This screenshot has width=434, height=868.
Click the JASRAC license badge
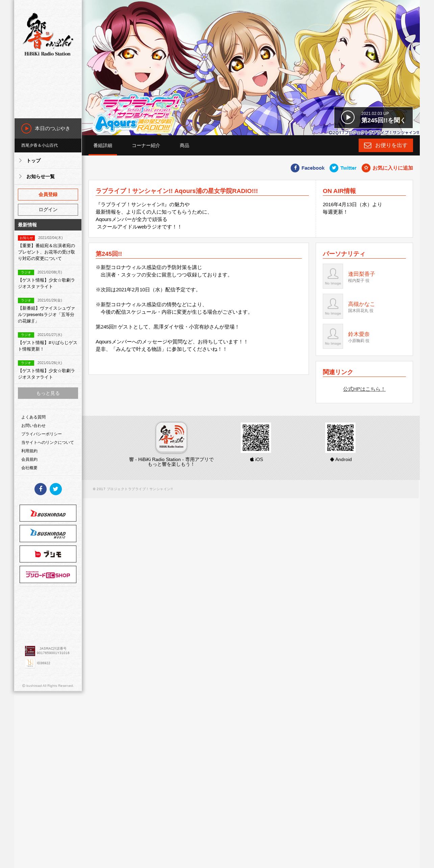pos(30,651)
